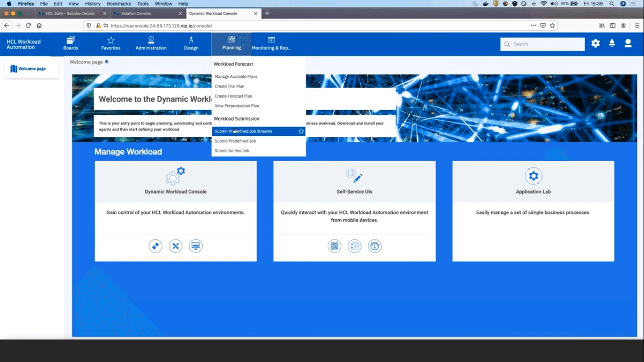Open console settings with the gear icon
The image size is (644, 362).
595,43
